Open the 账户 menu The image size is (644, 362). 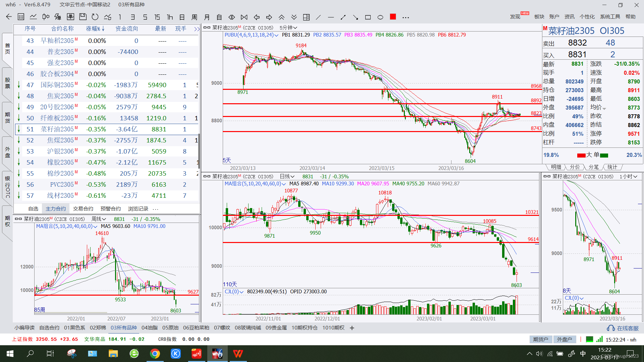click(554, 17)
